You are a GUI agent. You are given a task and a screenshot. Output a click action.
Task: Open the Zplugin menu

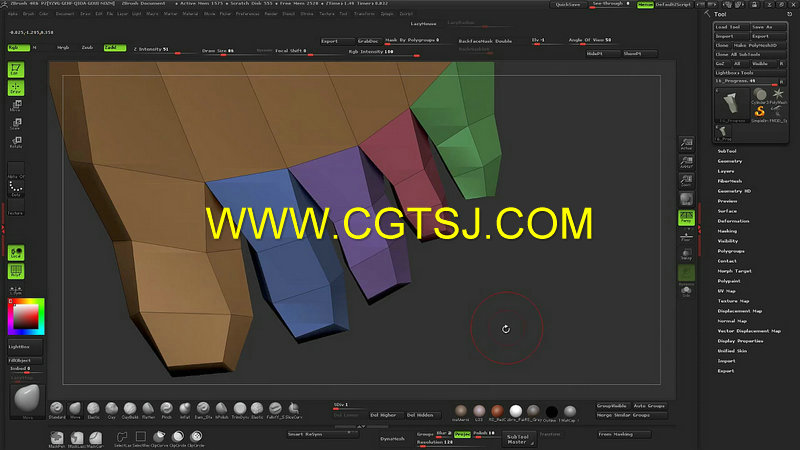coord(387,14)
